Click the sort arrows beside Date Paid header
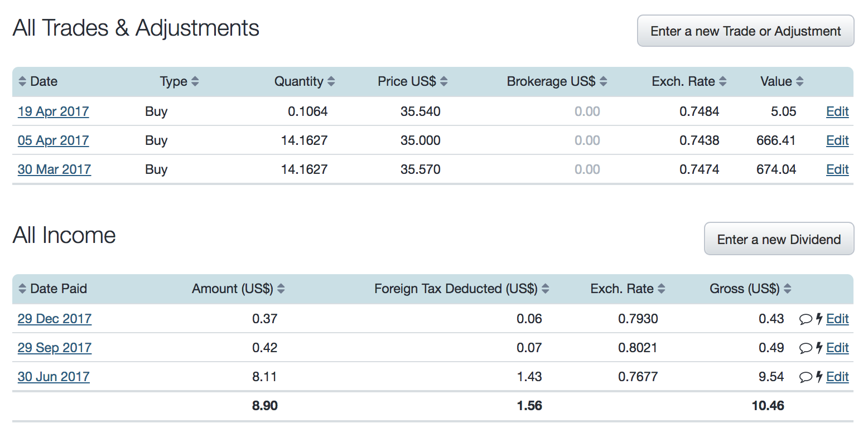868x438 pixels. [x=22, y=289]
